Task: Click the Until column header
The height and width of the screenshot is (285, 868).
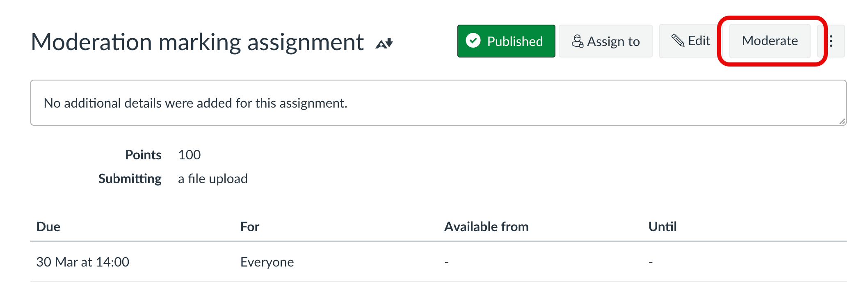Action: pyautogui.click(x=662, y=227)
